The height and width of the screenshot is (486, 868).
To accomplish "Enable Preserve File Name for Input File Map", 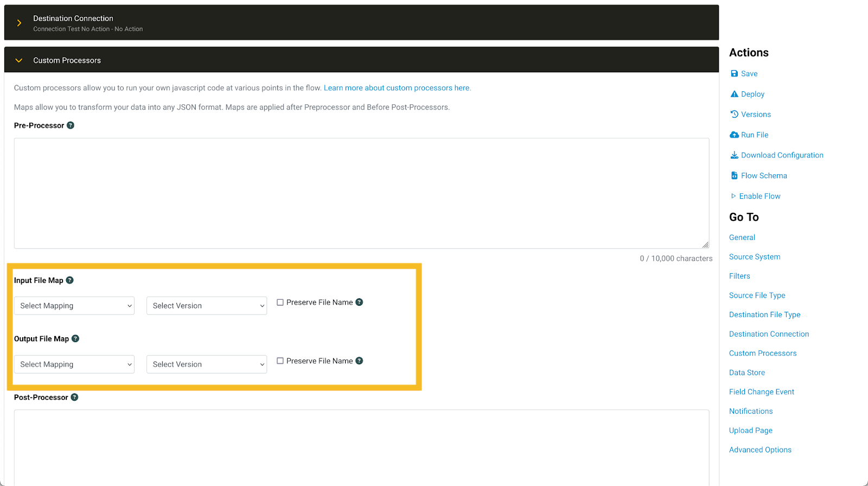I will [280, 302].
